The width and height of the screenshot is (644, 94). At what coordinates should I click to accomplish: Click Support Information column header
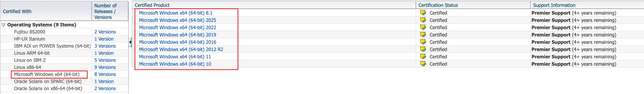click(554, 5)
